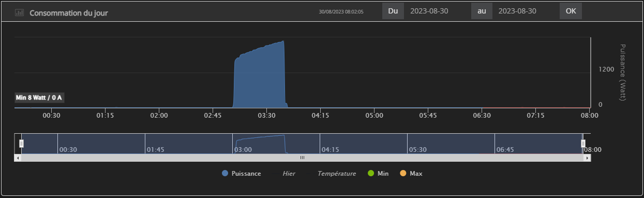
Task: Toggle the Max series in the legend
Action: coord(411,174)
